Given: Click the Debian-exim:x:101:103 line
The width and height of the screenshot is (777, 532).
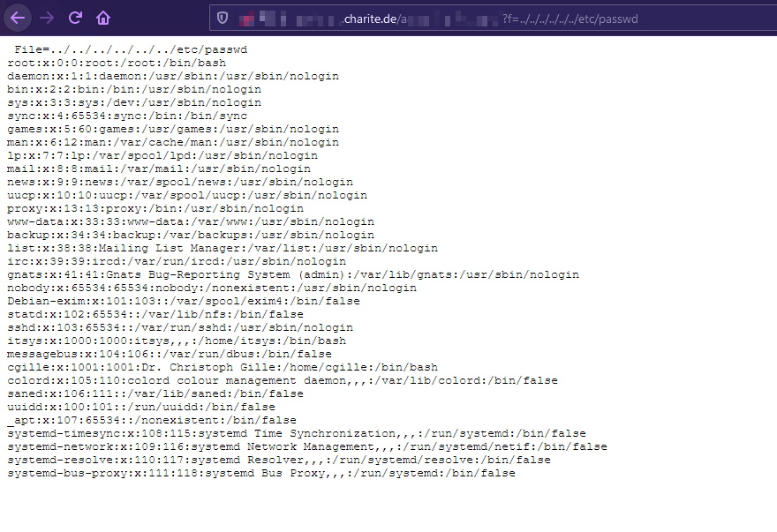Looking at the screenshot, I should pos(184,301).
